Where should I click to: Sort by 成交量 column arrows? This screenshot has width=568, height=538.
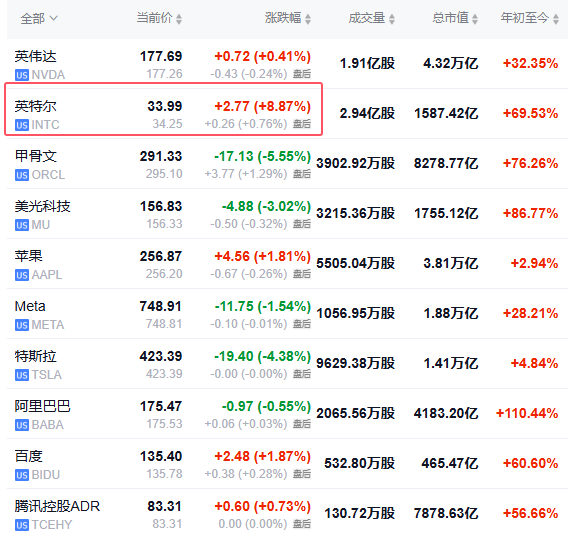392,18
